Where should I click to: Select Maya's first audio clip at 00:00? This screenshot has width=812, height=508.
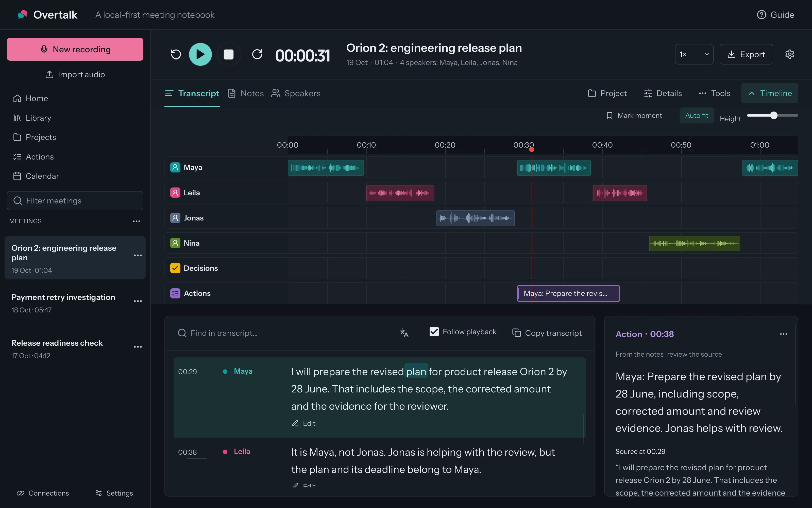click(326, 168)
